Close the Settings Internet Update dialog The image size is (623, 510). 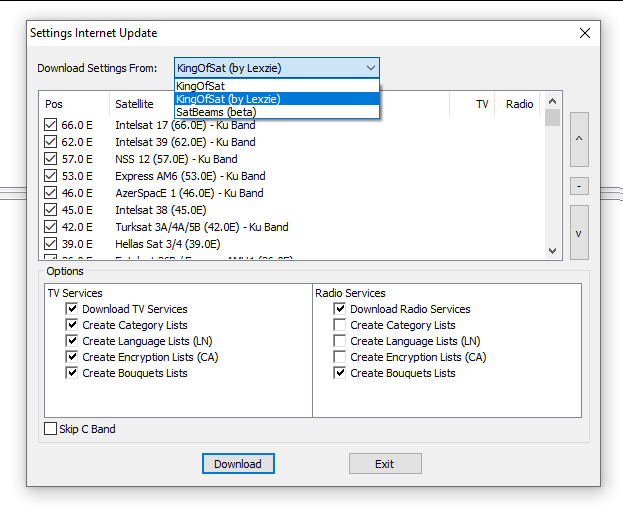585,33
